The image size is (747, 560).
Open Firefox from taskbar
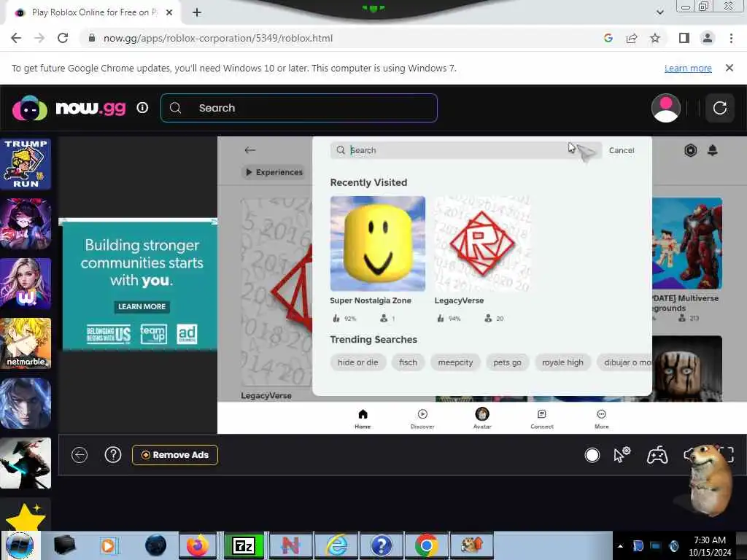click(x=198, y=545)
